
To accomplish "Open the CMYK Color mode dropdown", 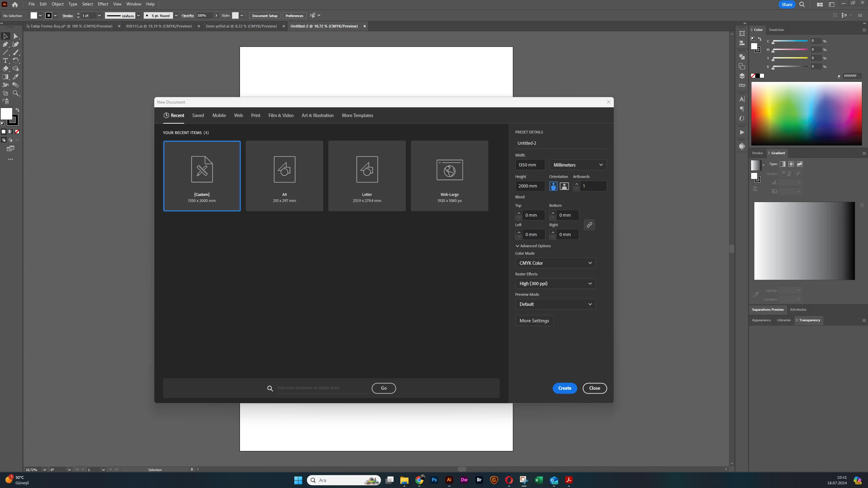I will click(x=555, y=263).
